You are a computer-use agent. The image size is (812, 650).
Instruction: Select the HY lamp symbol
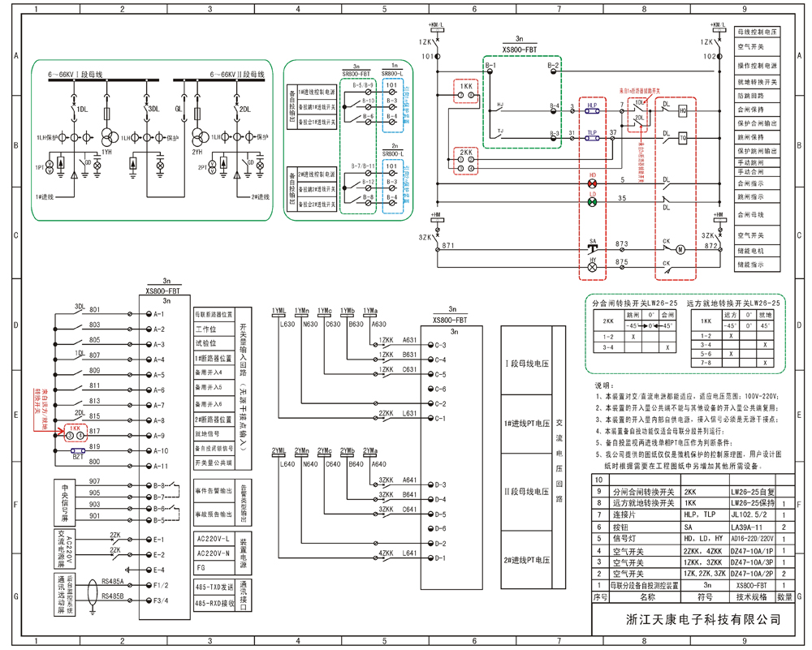(593, 265)
